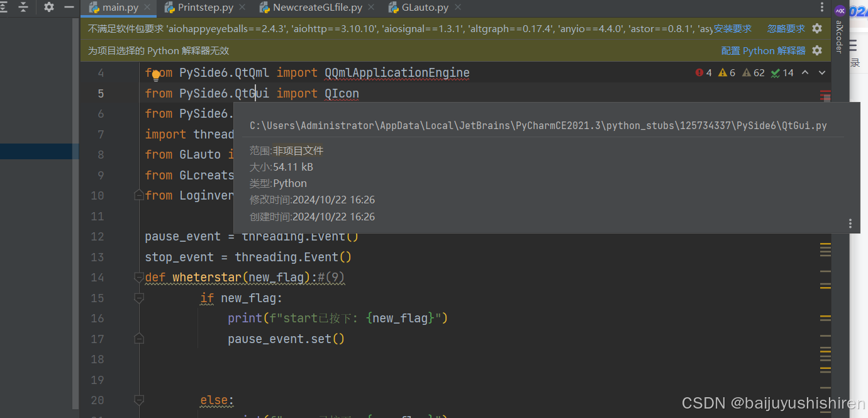Click the green typo count 14
868x418 pixels.
[782, 73]
